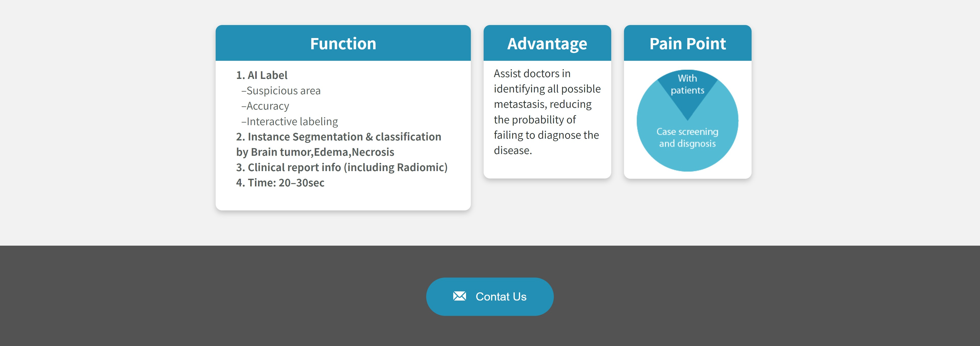
Task: Click '–Interactive labeling' list item
Action: [x=289, y=122]
